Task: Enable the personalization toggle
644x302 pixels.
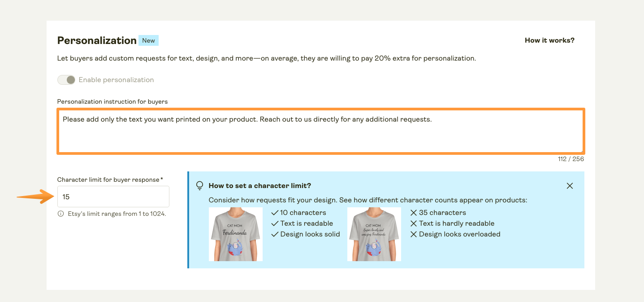Action: (x=66, y=79)
